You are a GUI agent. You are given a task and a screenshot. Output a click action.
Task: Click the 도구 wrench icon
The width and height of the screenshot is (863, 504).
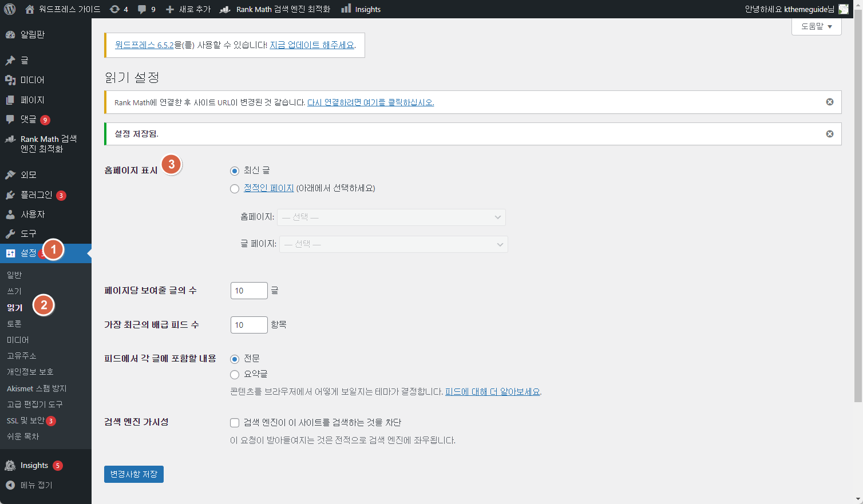pos(10,234)
